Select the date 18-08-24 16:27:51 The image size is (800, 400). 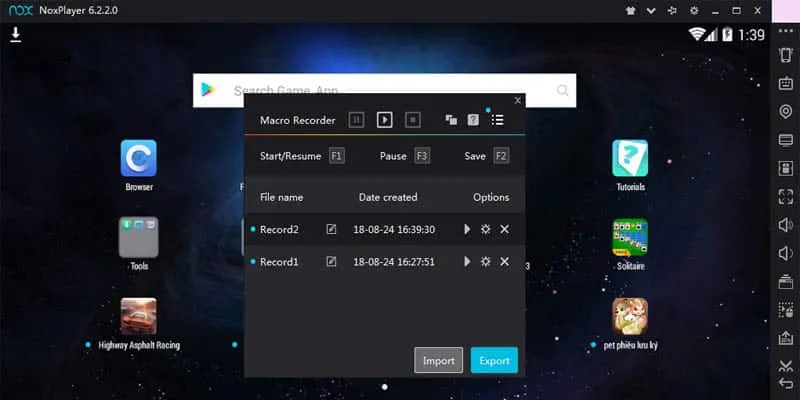click(x=394, y=262)
